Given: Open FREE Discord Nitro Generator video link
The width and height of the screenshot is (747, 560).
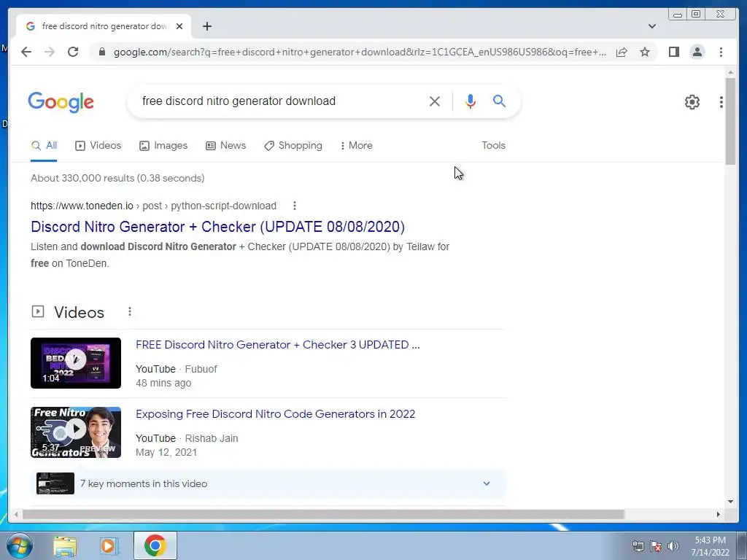Looking at the screenshot, I should coord(278,345).
